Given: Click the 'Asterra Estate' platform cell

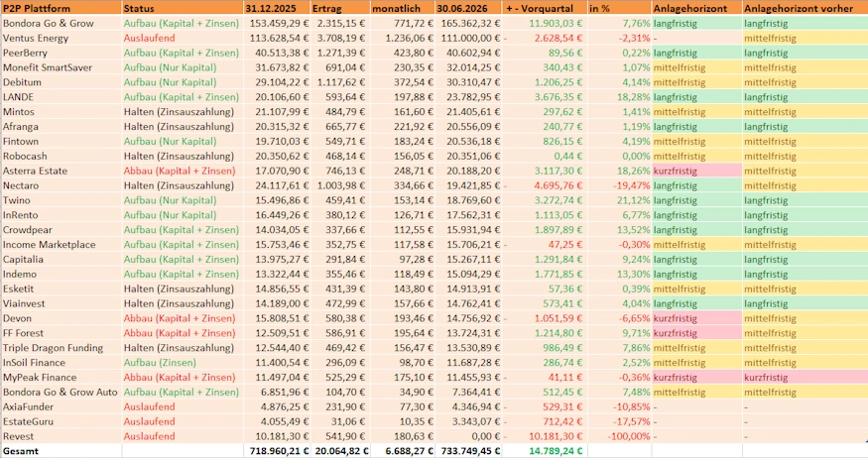Looking at the screenshot, I should click(61, 171).
